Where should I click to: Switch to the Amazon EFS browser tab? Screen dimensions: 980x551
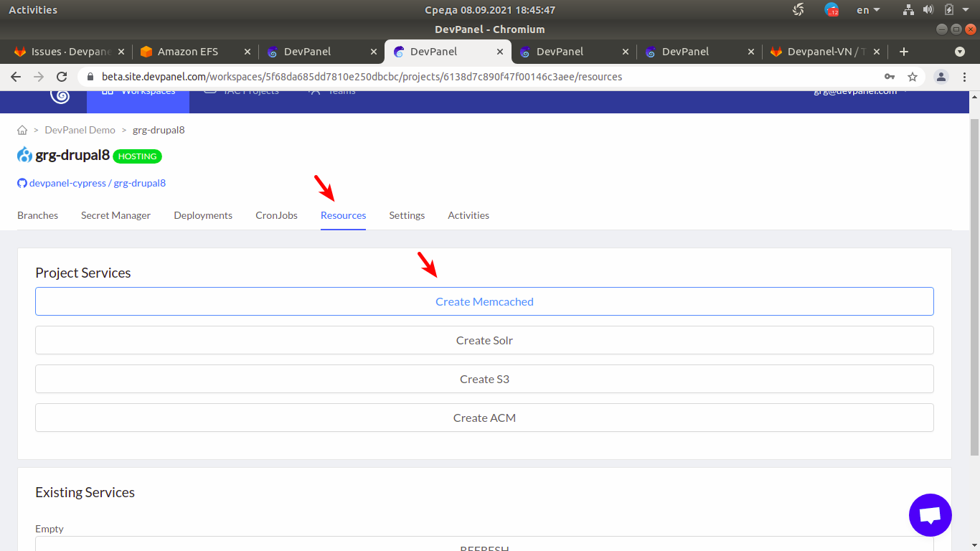[x=188, y=51]
